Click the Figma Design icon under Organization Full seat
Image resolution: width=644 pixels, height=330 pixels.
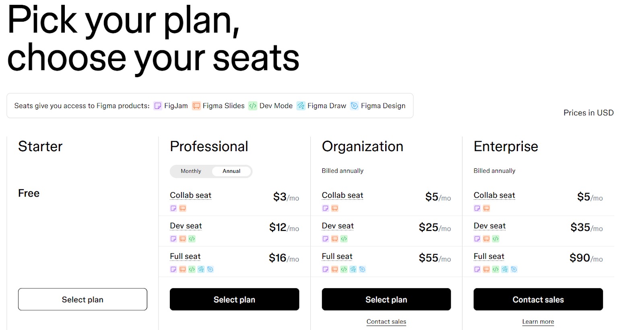click(x=362, y=269)
